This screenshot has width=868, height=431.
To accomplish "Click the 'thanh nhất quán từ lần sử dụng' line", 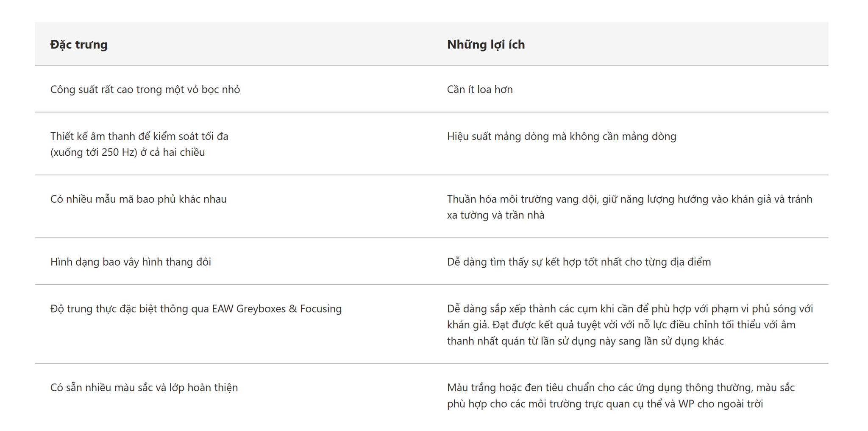I will pyautogui.click(x=585, y=341).
